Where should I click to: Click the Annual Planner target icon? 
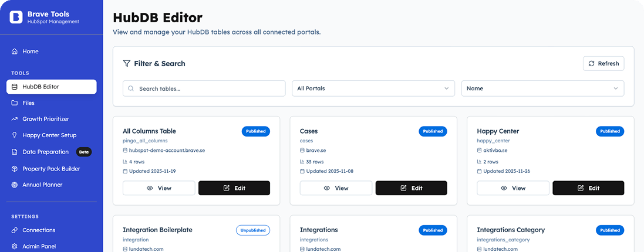pyautogui.click(x=15, y=185)
